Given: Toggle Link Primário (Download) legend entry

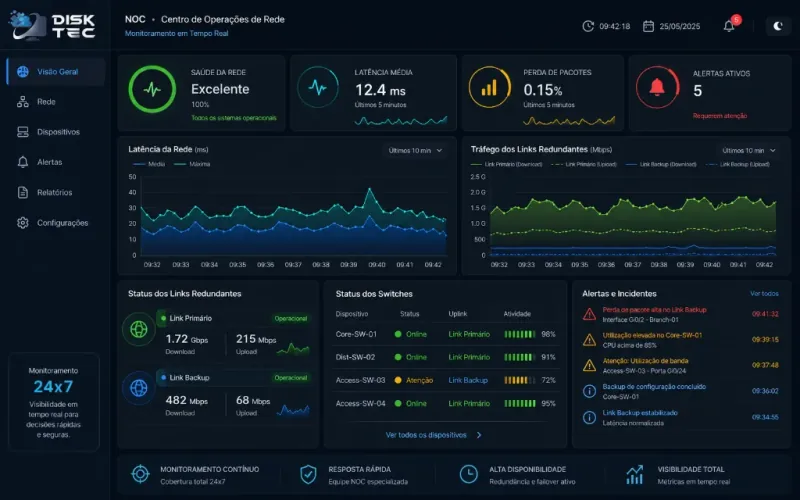Looking at the screenshot, I should pos(506,164).
